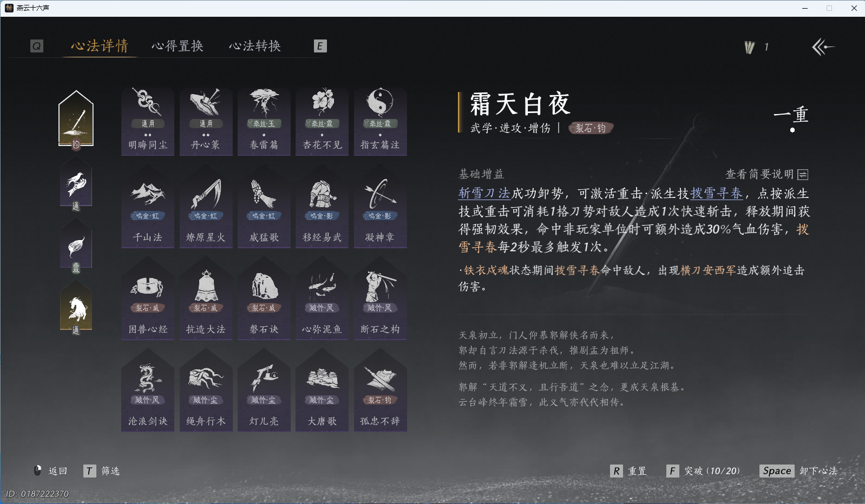Click the 横刀安西军 highlighted term
Image resolution: width=865 pixels, height=504 pixels.
tap(708, 270)
